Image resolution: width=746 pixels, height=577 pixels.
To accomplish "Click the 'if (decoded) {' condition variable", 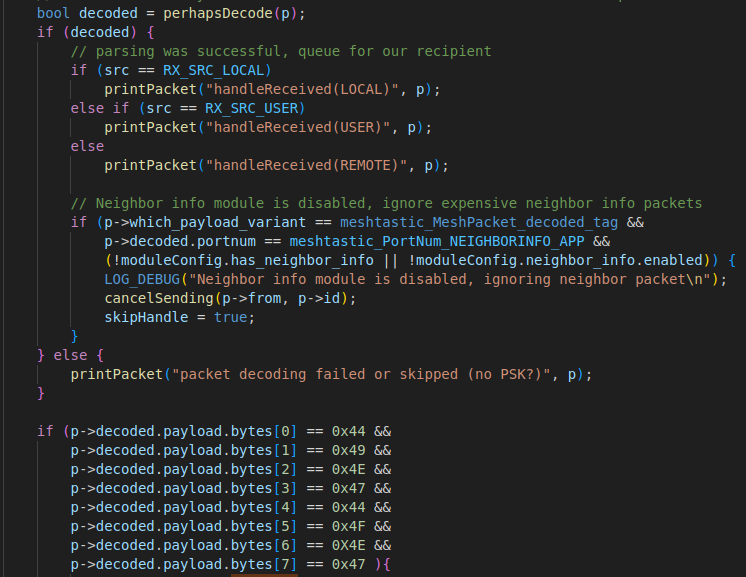I will (x=100, y=32).
